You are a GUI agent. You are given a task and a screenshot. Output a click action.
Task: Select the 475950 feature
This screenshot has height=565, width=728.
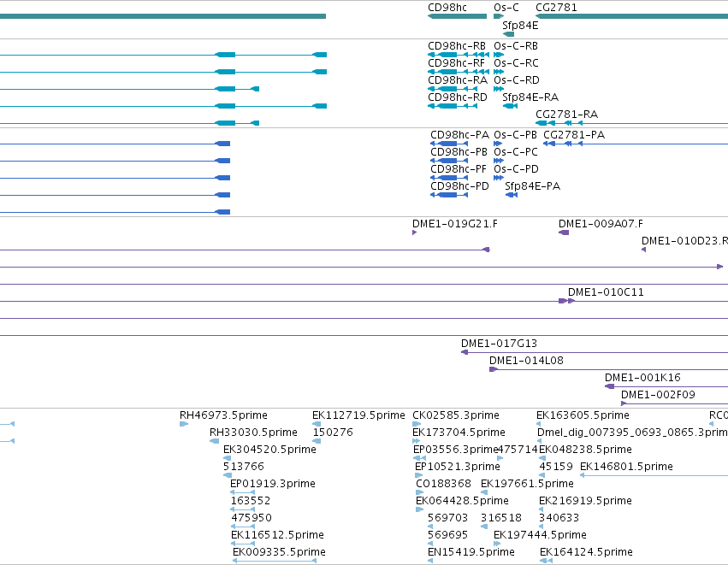pyautogui.click(x=252, y=519)
